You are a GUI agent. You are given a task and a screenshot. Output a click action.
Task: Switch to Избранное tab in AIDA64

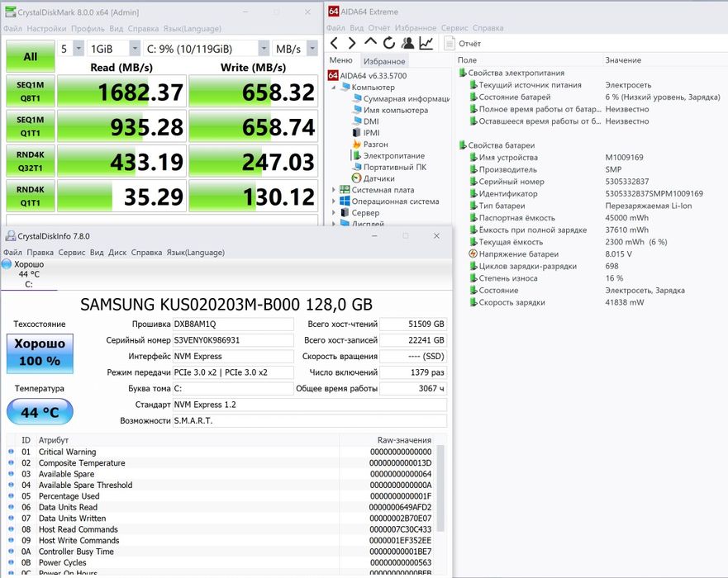pos(384,61)
